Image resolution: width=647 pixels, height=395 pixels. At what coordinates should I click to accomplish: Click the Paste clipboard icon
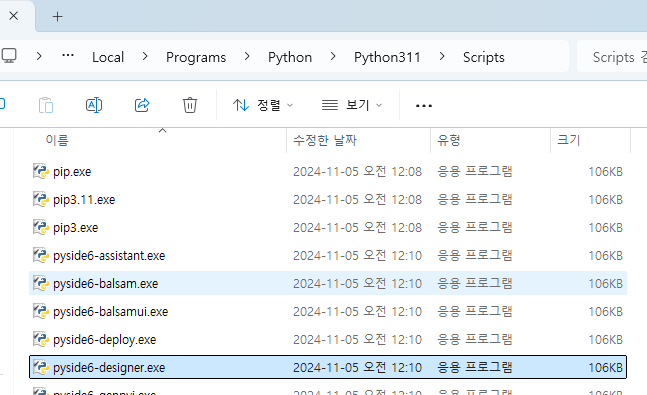click(46, 105)
